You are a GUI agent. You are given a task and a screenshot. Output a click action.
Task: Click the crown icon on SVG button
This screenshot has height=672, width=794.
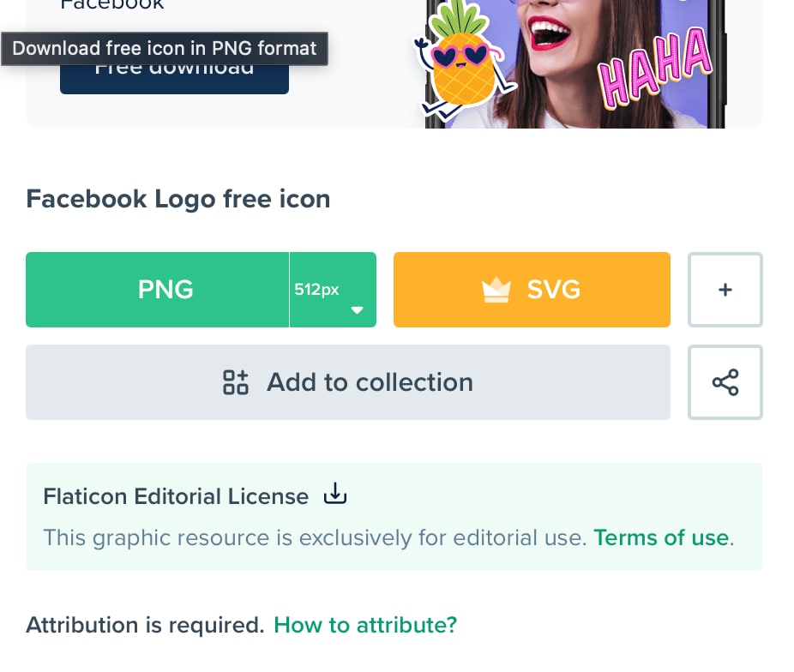click(x=496, y=290)
